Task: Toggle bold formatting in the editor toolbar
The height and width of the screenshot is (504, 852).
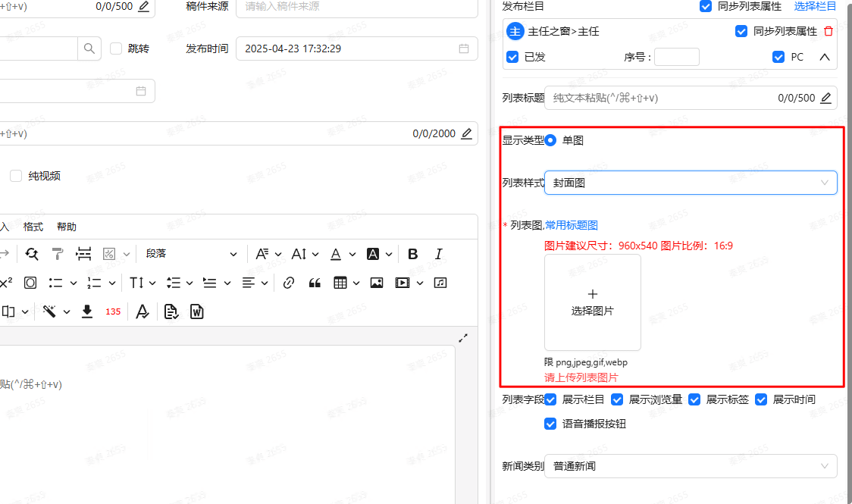Action: click(x=413, y=254)
